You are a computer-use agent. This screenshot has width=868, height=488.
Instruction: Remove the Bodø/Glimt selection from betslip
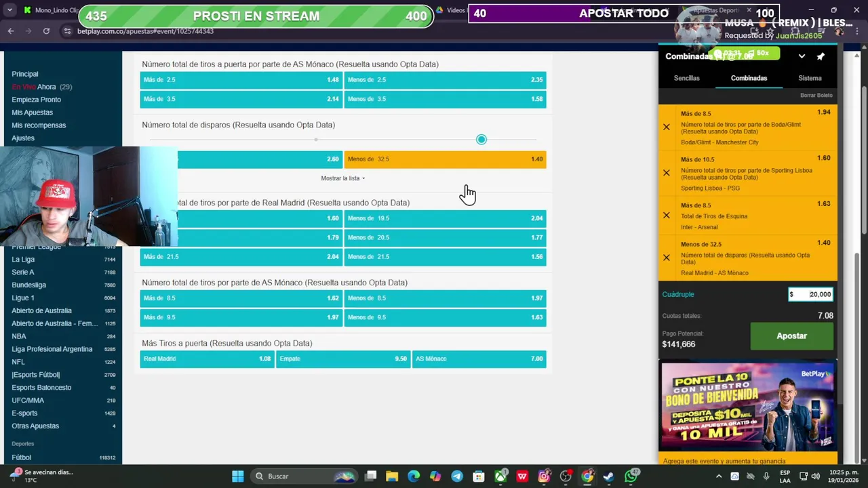666,127
